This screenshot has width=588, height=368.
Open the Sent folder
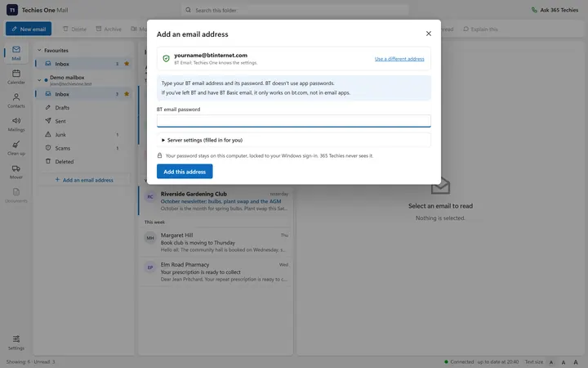click(83, 121)
